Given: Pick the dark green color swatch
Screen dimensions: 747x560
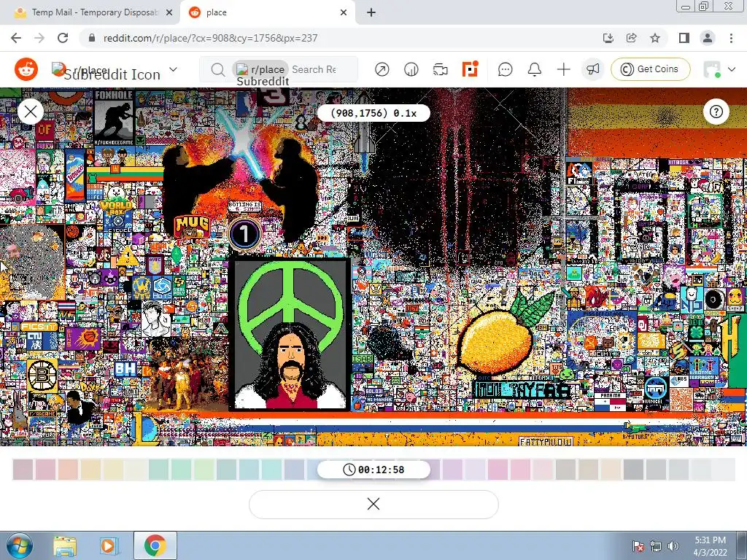Looking at the screenshot, I should tap(158, 470).
